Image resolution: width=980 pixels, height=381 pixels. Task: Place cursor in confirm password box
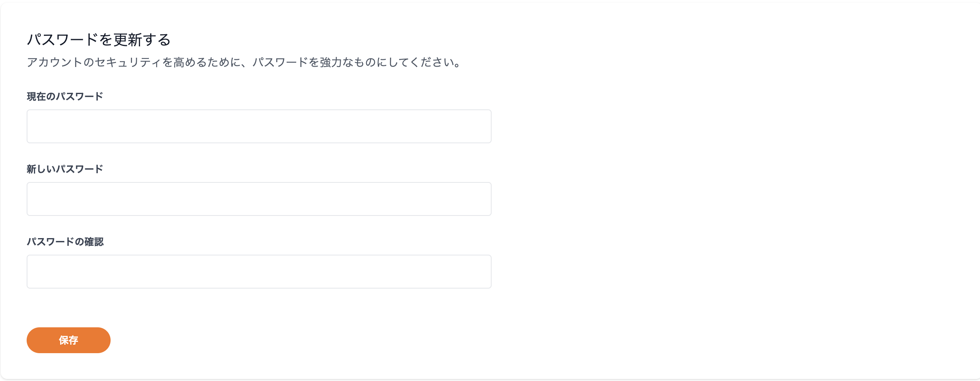click(259, 272)
